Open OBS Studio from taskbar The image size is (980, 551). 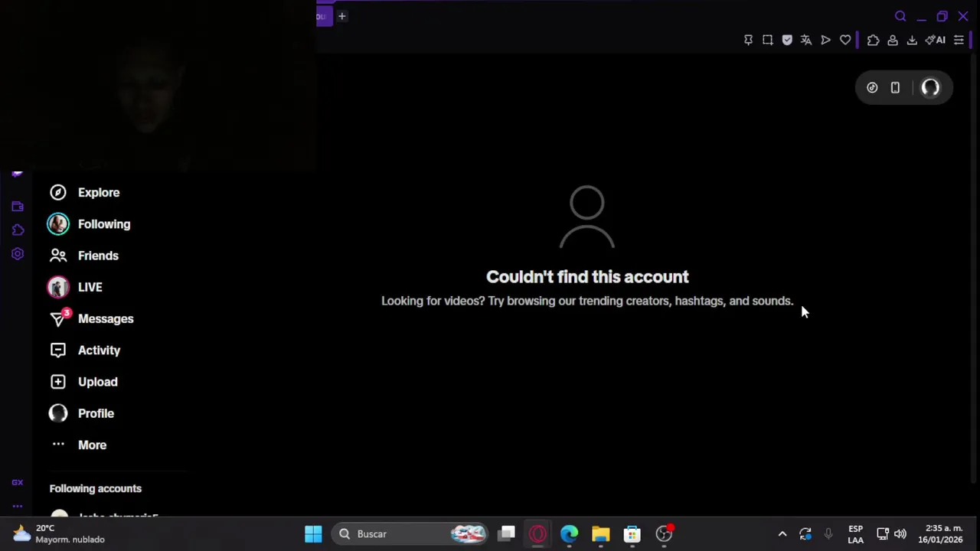665,534
